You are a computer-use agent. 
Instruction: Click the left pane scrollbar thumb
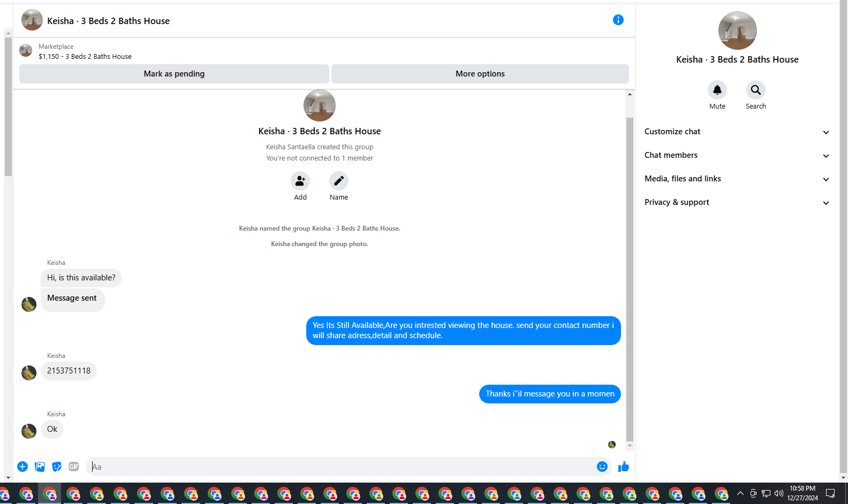(x=8, y=106)
